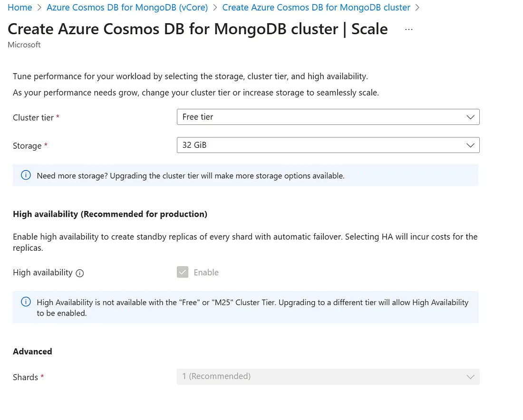Screen dimensions: 523x420
Task: Click chevron arrow in Shards field
Action: [470, 377]
